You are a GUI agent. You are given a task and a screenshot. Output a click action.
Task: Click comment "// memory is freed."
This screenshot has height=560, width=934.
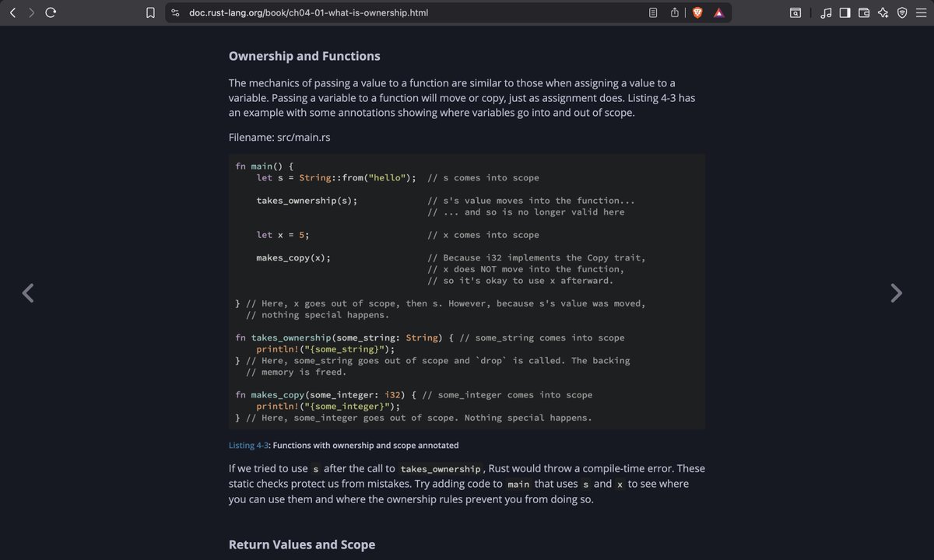(x=297, y=372)
